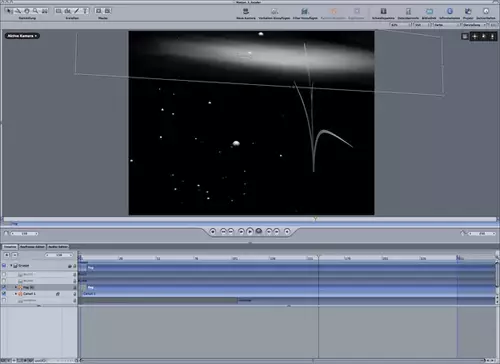
Task: Click the play range out-point marker
Action: click(458, 257)
